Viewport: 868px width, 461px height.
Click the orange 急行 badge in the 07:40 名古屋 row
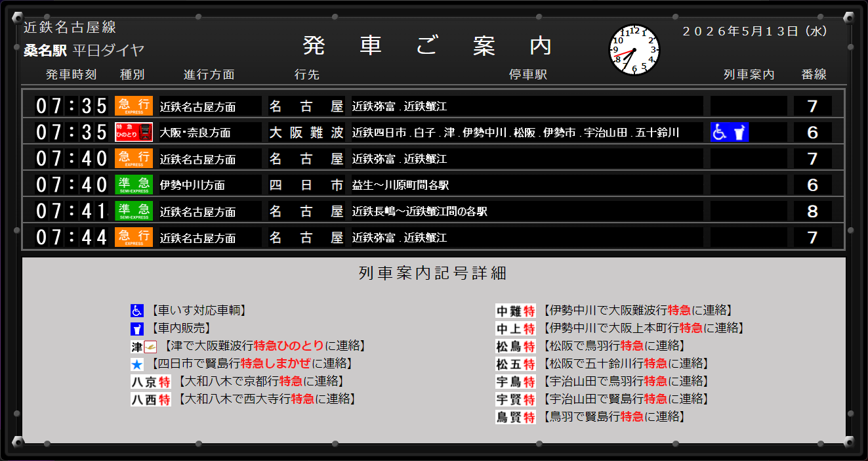[x=134, y=158]
